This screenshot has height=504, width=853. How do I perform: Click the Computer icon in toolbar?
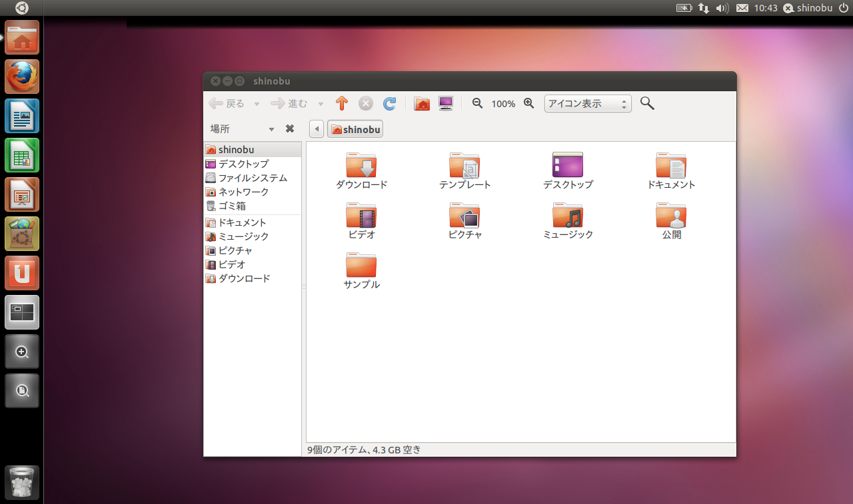446,103
